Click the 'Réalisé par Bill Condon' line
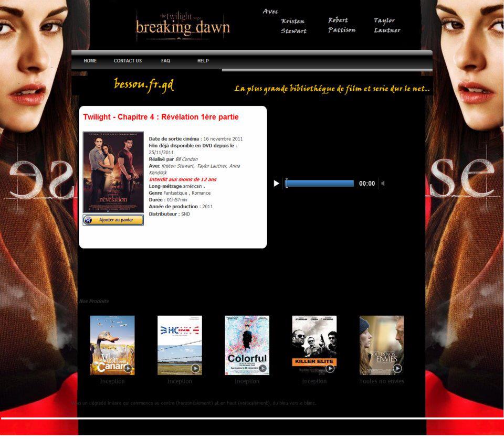504x439 pixels. pyautogui.click(x=173, y=159)
